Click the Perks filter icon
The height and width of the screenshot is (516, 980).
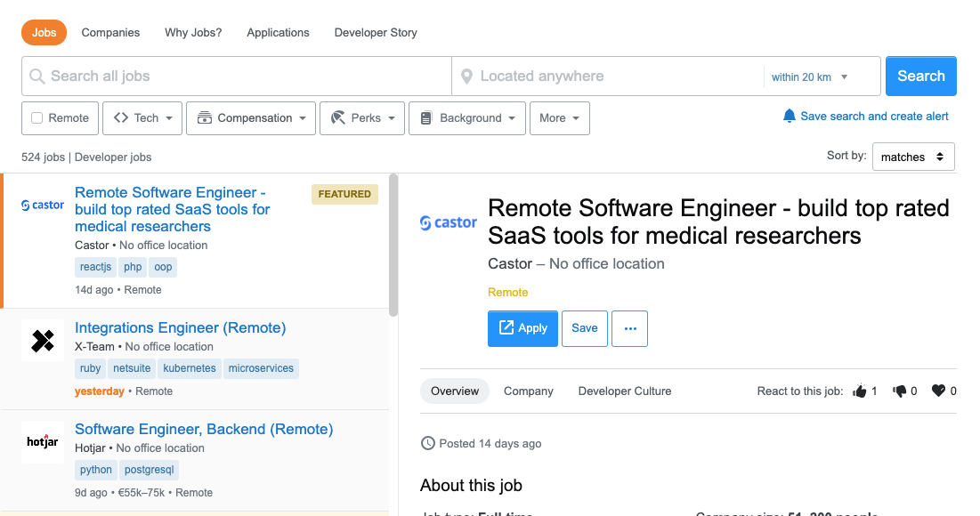point(338,117)
